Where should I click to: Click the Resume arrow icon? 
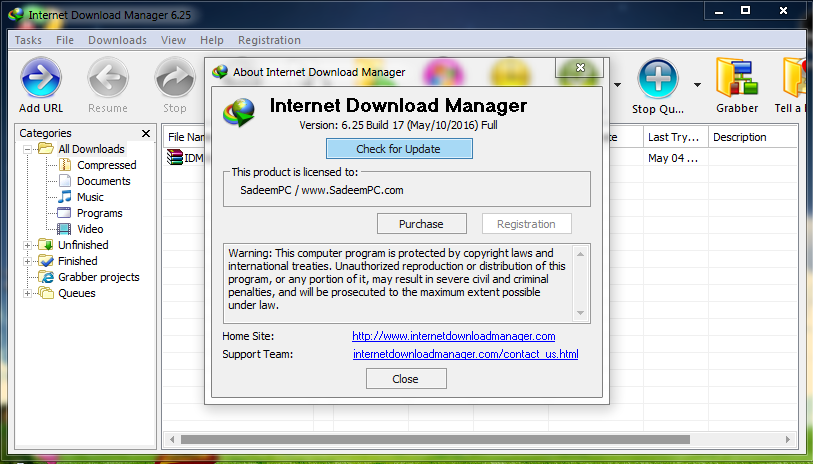click(x=108, y=78)
